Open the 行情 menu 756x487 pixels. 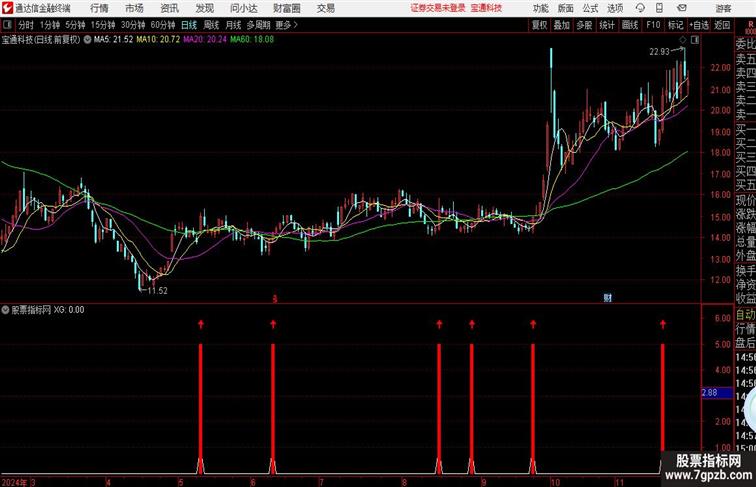99,8
